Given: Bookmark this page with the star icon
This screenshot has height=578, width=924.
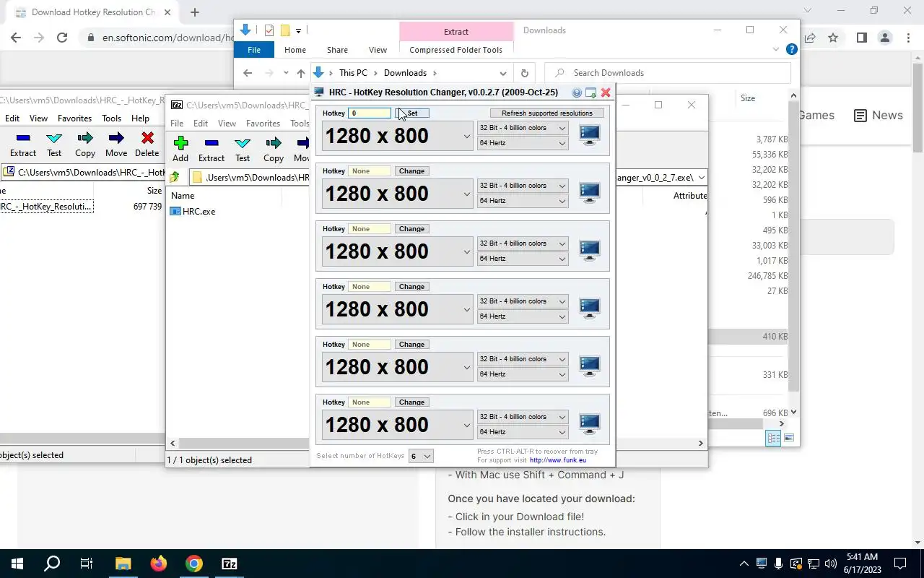Looking at the screenshot, I should point(833,38).
